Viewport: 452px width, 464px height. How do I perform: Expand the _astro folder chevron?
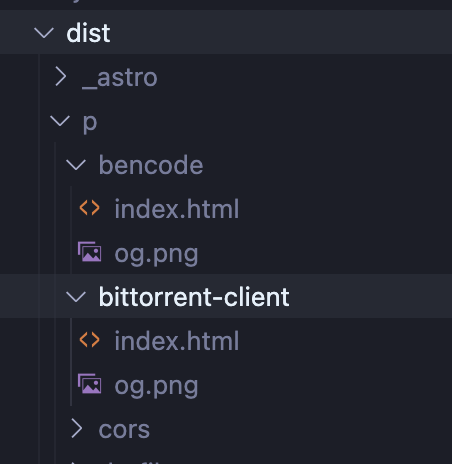61,76
